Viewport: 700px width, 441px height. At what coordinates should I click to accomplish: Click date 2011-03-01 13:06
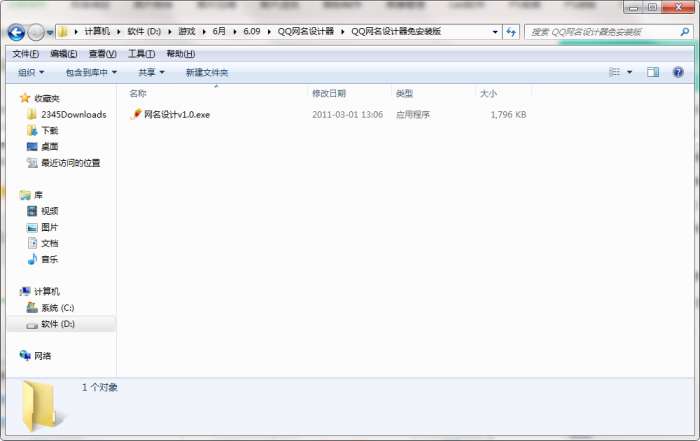coord(347,115)
